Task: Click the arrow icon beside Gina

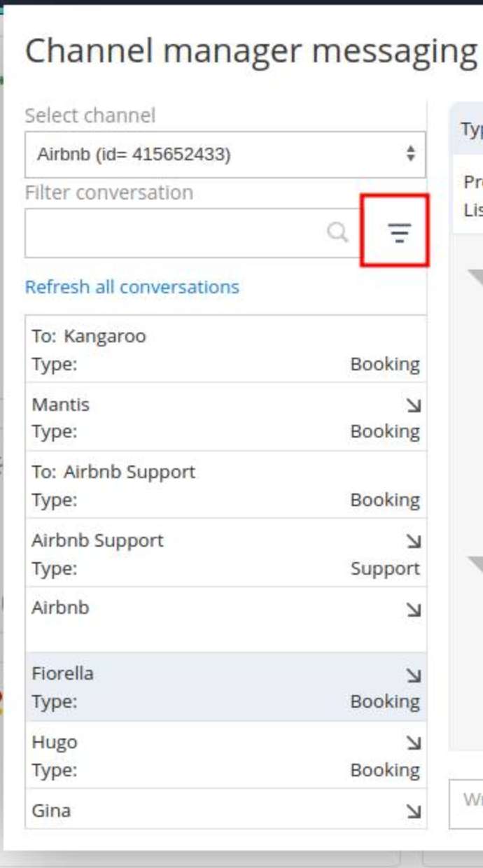Action: point(414,811)
